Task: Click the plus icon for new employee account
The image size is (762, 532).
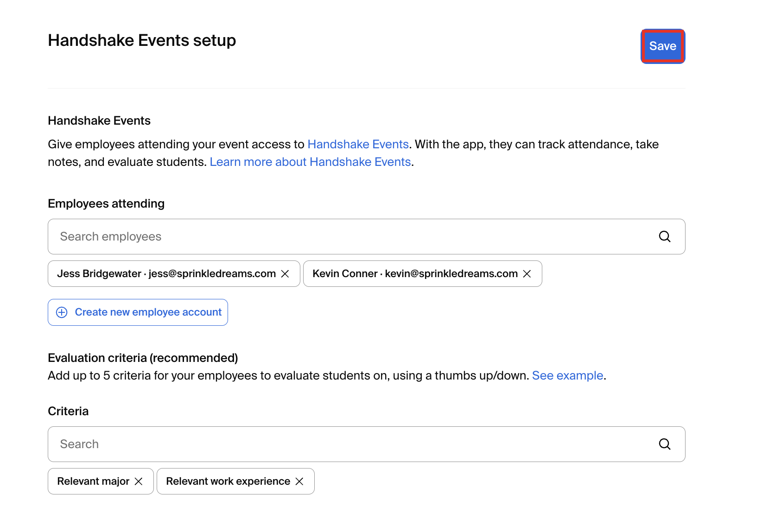Action: pos(62,312)
